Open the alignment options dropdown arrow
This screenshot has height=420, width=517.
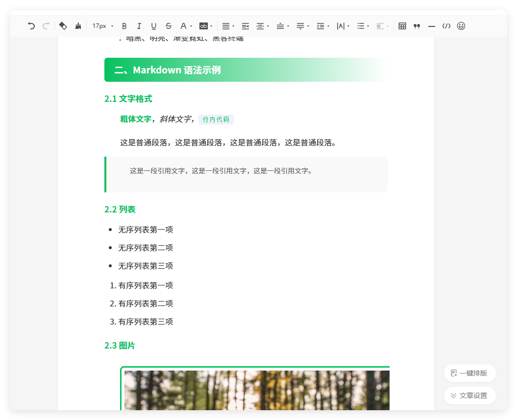tap(233, 26)
